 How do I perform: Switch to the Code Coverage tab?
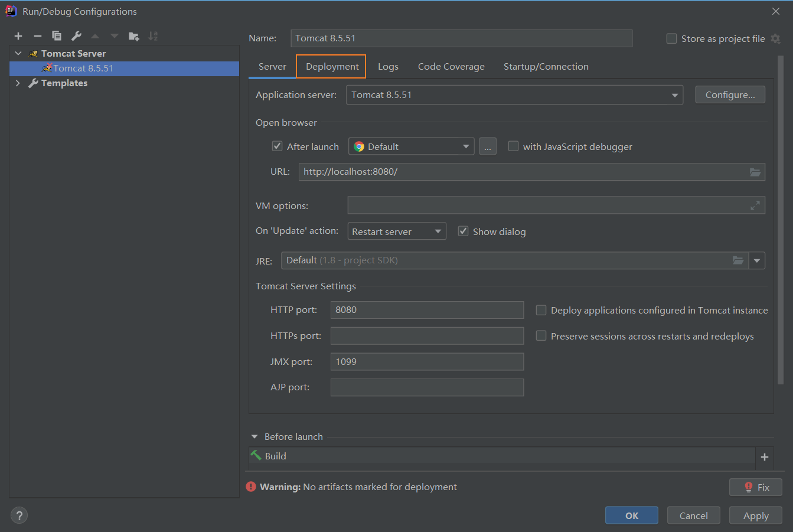pos(451,67)
